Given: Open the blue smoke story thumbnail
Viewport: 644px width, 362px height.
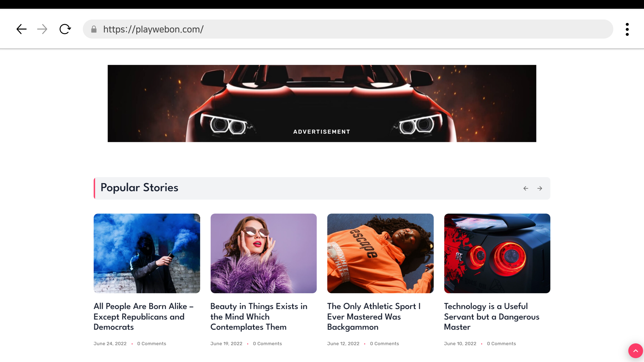Looking at the screenshot, I should [x=147, y=253].
